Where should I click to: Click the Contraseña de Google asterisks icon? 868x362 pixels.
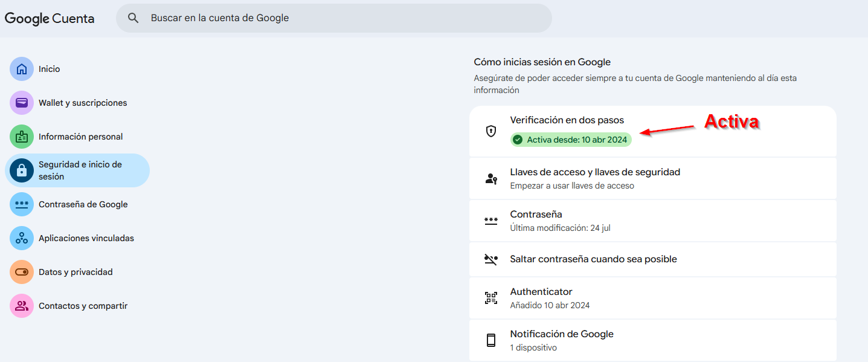(22, 204)
